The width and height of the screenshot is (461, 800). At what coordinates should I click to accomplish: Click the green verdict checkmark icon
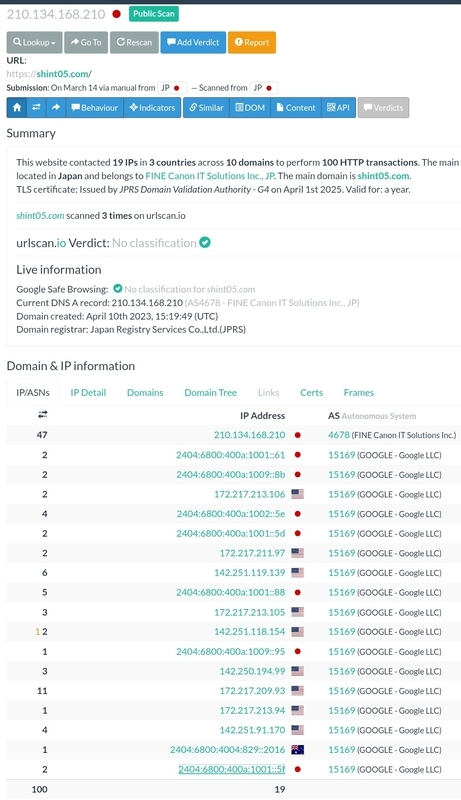point(205,243)
